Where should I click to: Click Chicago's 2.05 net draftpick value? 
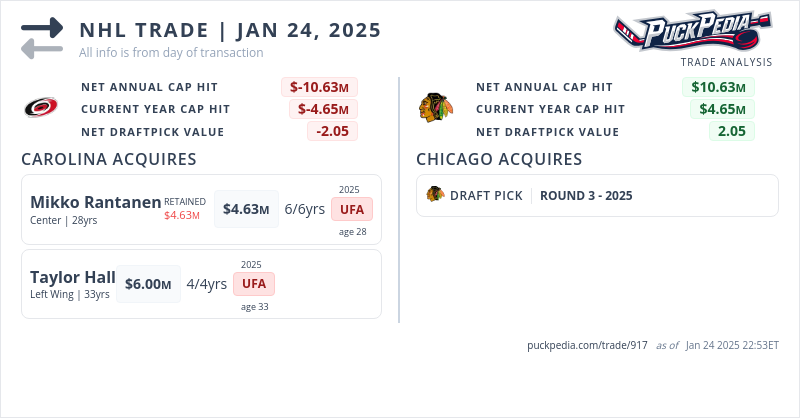click(x=731, y=131)
